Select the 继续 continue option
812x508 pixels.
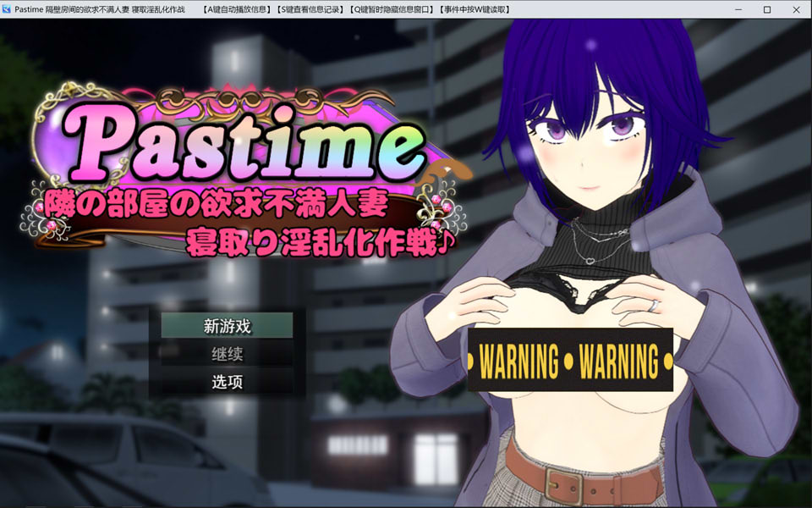[228, 354]
